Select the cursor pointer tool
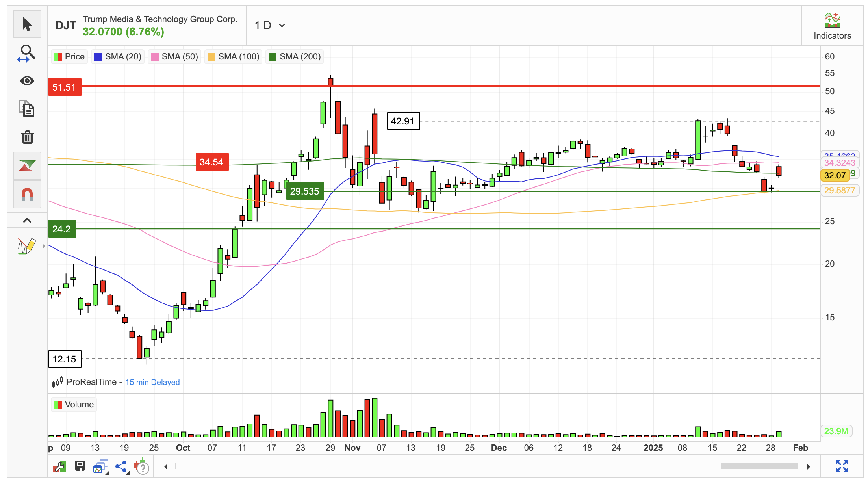Image resolution: width=868 pixels, height=483 pixels. click(x=27, y=24)
